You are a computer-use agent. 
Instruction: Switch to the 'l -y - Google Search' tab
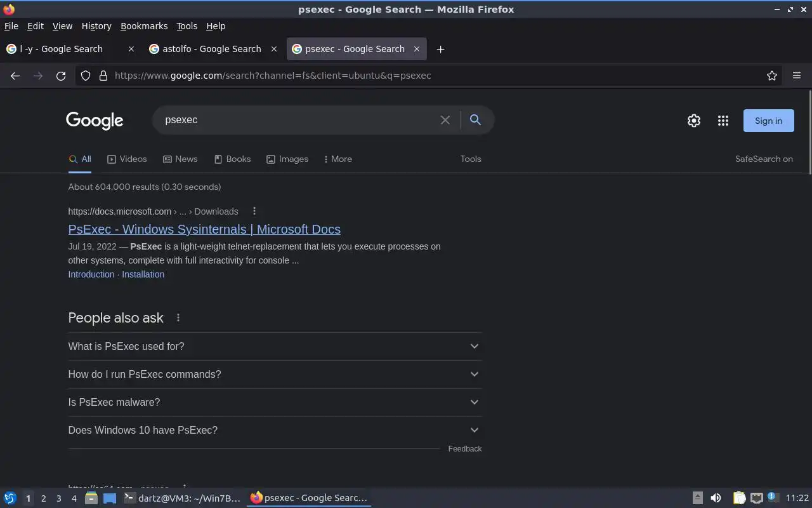[x=70, y=49]
